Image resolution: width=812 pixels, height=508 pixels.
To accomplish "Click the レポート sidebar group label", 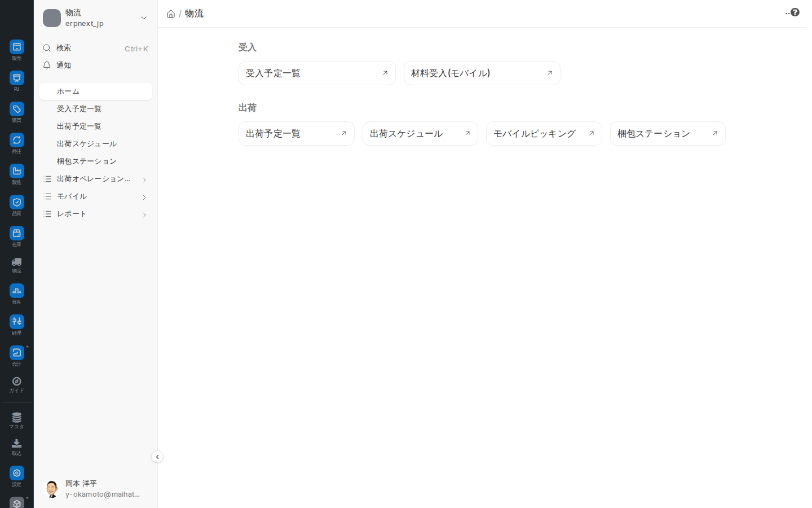I will coord(72,214).
